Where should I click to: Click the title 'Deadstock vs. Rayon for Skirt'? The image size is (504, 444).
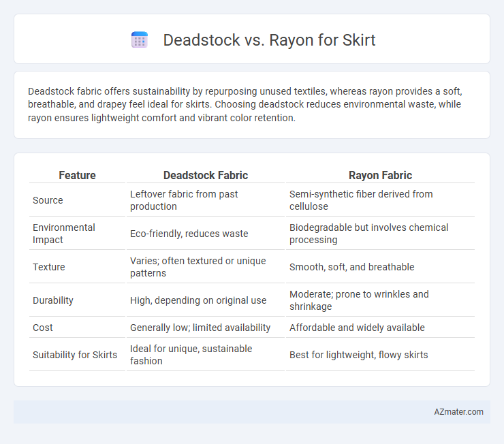click(x=269, y=40)
